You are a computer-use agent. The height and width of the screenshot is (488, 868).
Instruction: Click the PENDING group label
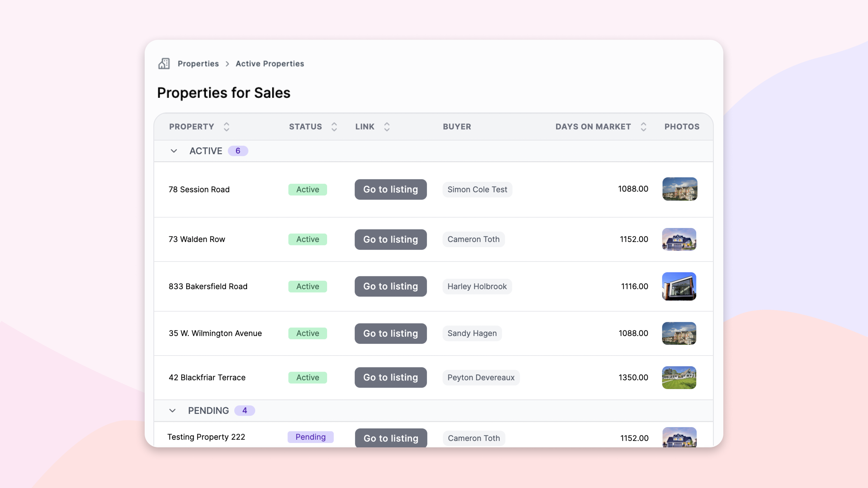[x=208, y=411]
